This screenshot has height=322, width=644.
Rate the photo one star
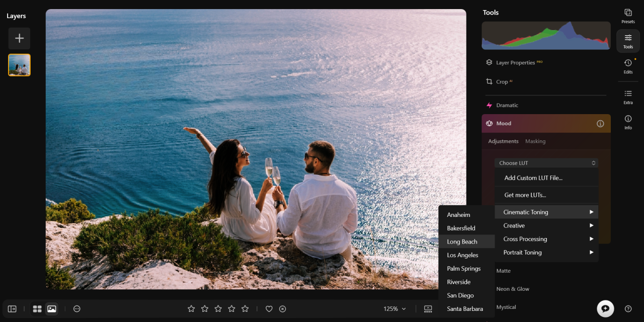191,308
